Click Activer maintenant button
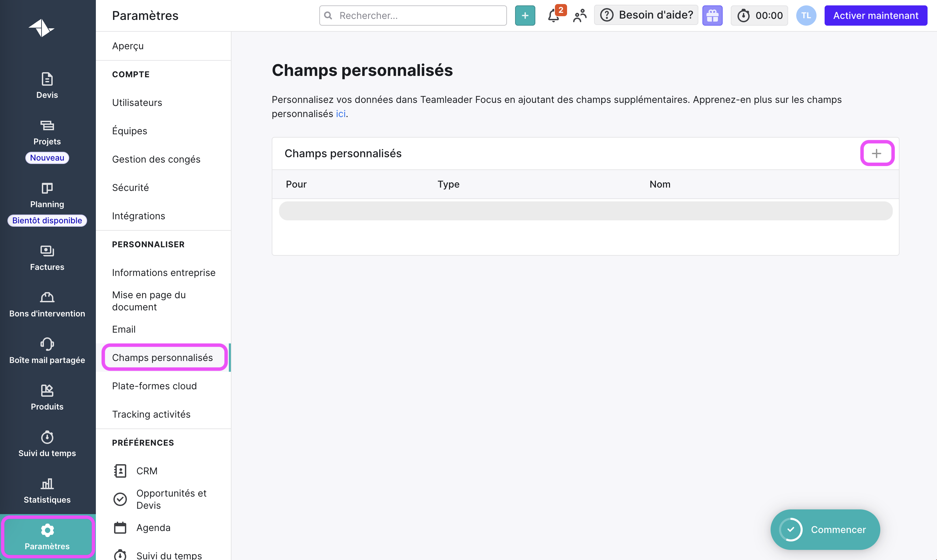 coord(876,16)
